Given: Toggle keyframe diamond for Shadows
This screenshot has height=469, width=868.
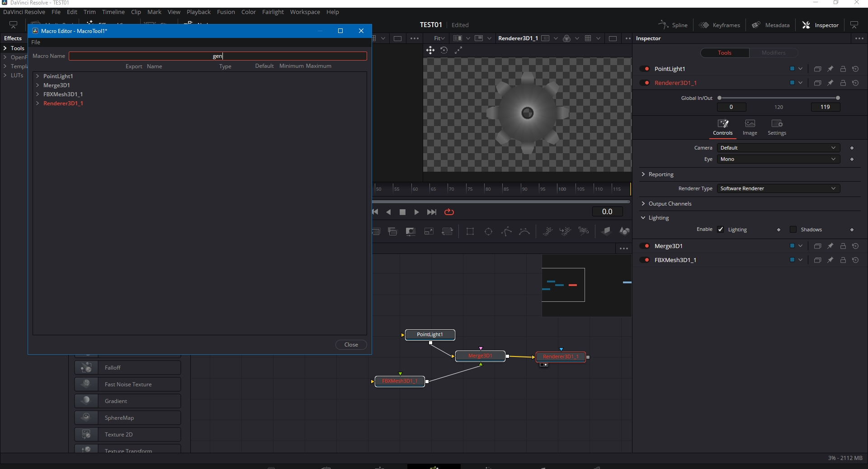Looking at the screenshot, I should point(852,230).
